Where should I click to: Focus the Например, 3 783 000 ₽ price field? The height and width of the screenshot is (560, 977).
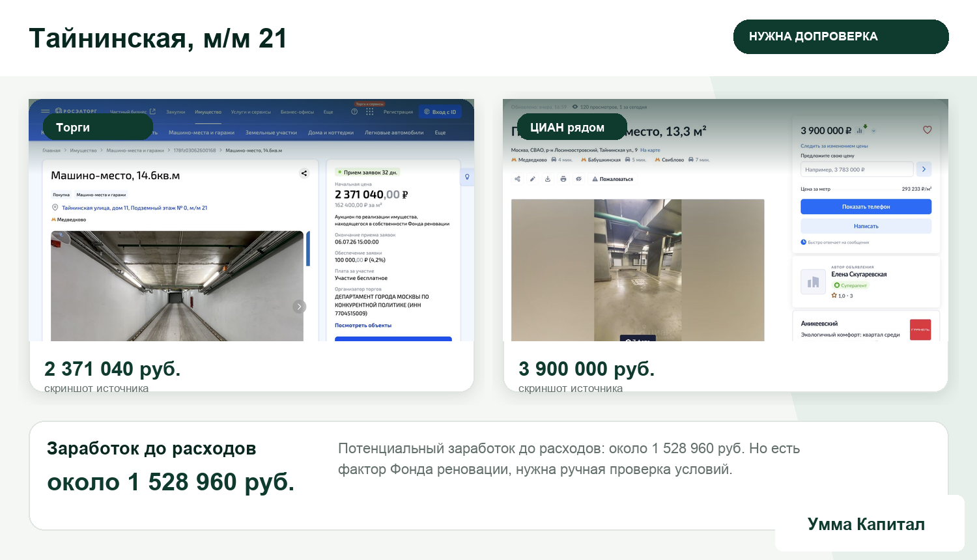[857, 169]
